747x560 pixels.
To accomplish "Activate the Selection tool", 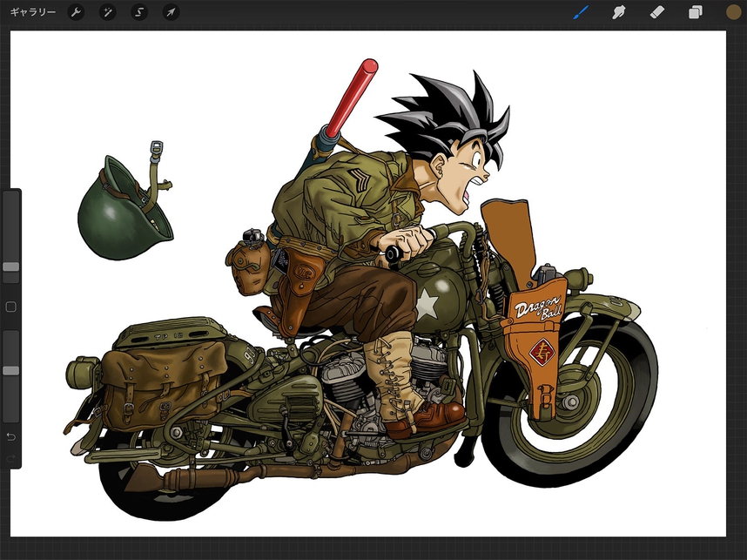I will click(x=139, y=12).
